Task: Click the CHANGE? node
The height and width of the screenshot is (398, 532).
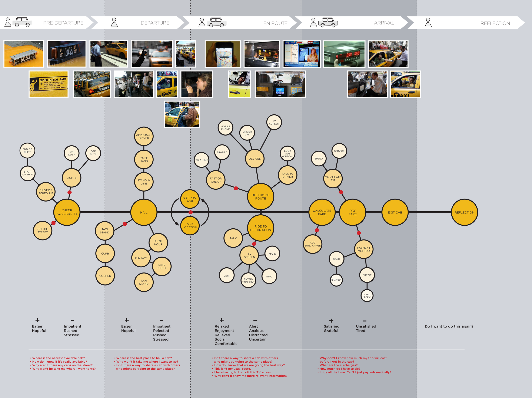Action: coord(336,280)
